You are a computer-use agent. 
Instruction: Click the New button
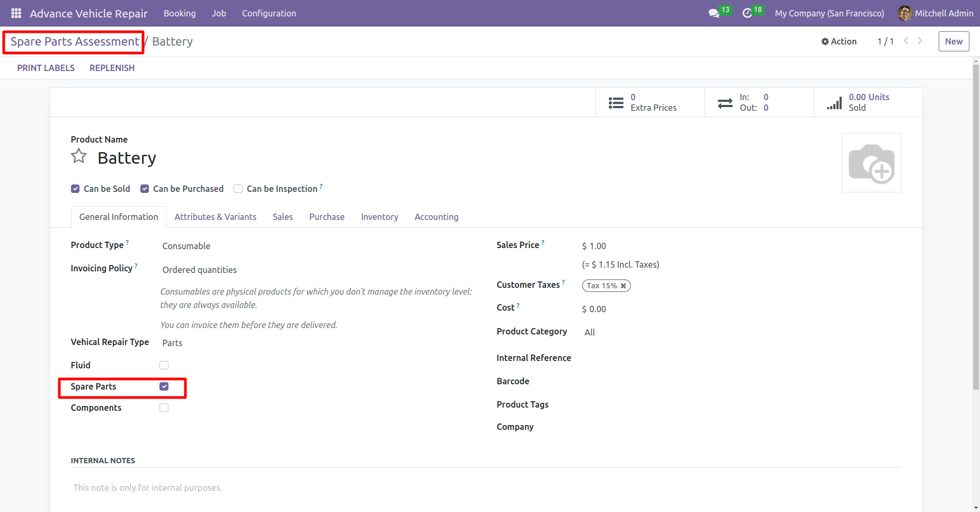point(954,41)
